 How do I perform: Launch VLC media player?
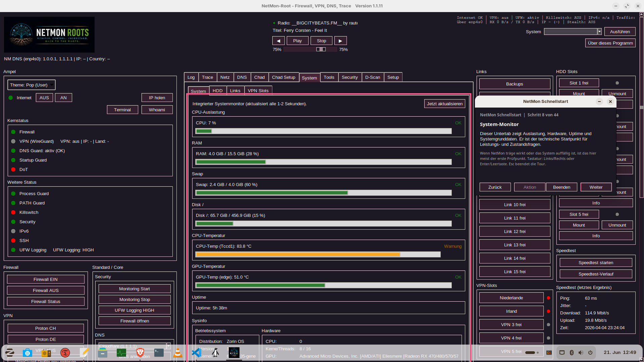click(x=178, y=352)
